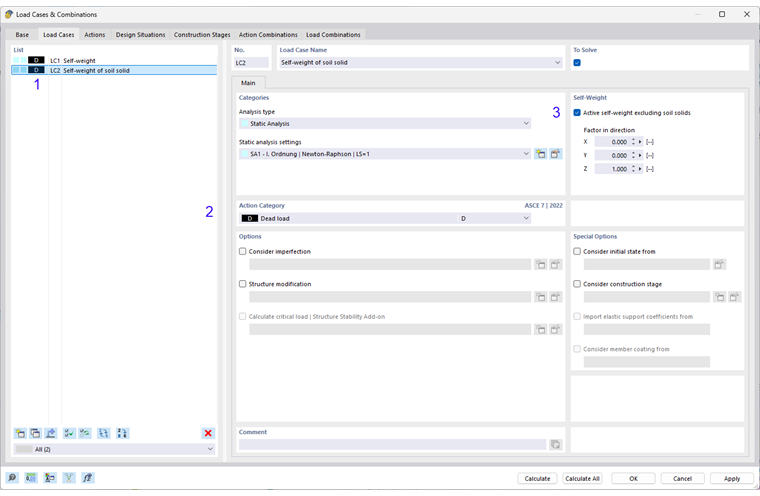Click the bottom-bar icon with colored person and window
The image size is (760, 496).
50,478
